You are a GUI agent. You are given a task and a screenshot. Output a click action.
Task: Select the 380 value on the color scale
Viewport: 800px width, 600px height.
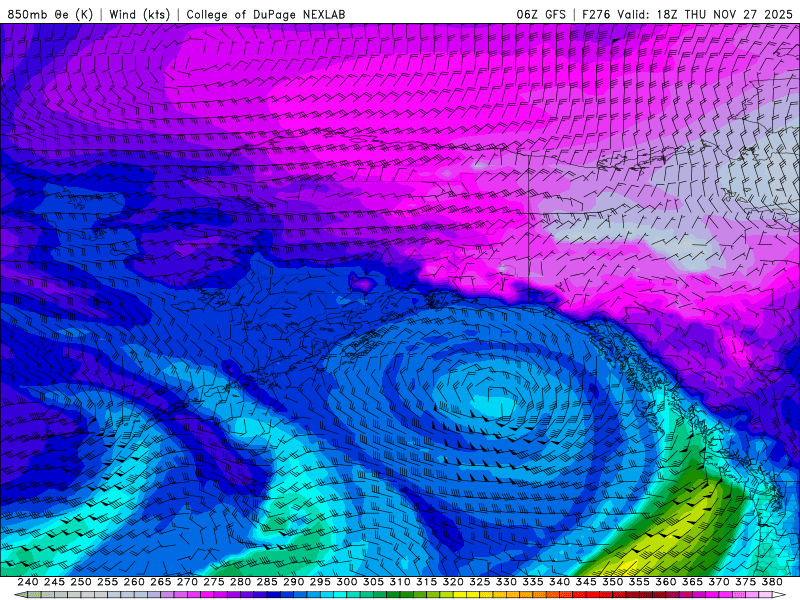pyautogui.click(x=772, y=582)
